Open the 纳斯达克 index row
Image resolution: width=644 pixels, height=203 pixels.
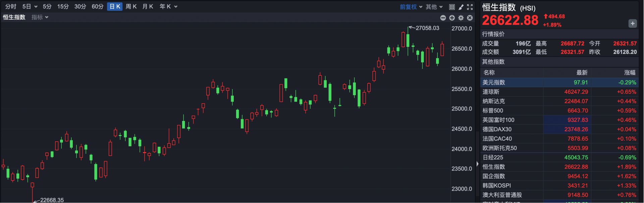click(559, 101)
